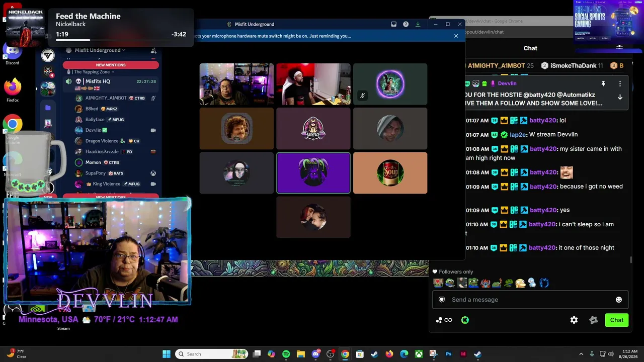The width and height of the screenshot is (644, 362).
Task: Expand the pinned message with down arrow
Action: [x=620, y=97]
